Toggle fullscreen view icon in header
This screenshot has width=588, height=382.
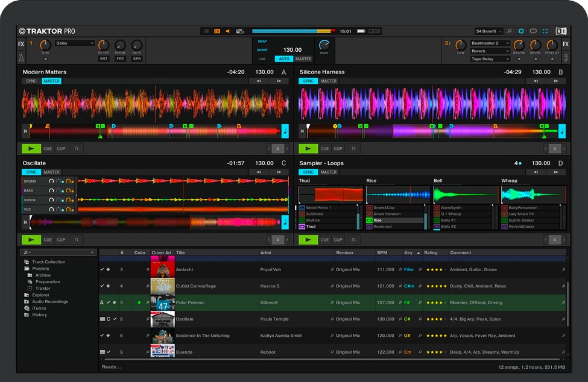[x=545, y=31]
